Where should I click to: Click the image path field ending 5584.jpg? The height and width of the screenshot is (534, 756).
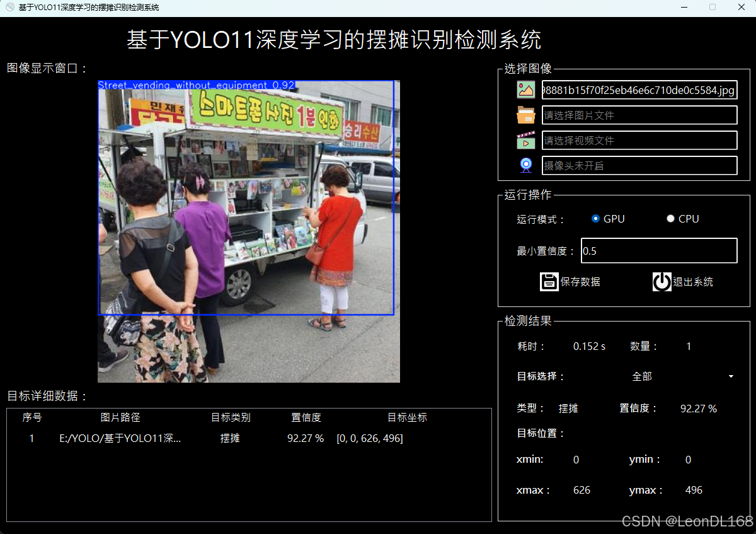(639, 90)
